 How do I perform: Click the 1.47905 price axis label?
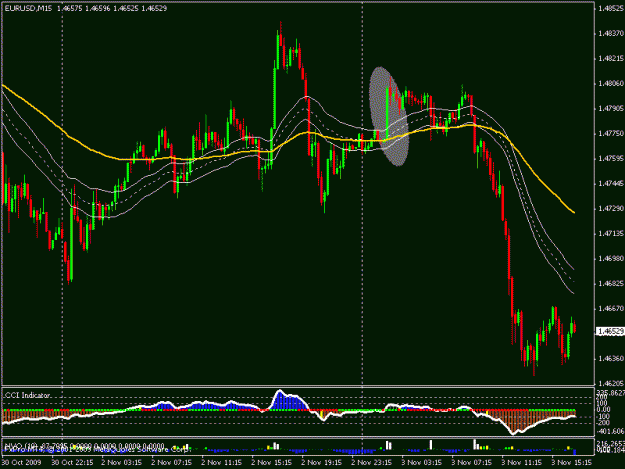[611, 108]
